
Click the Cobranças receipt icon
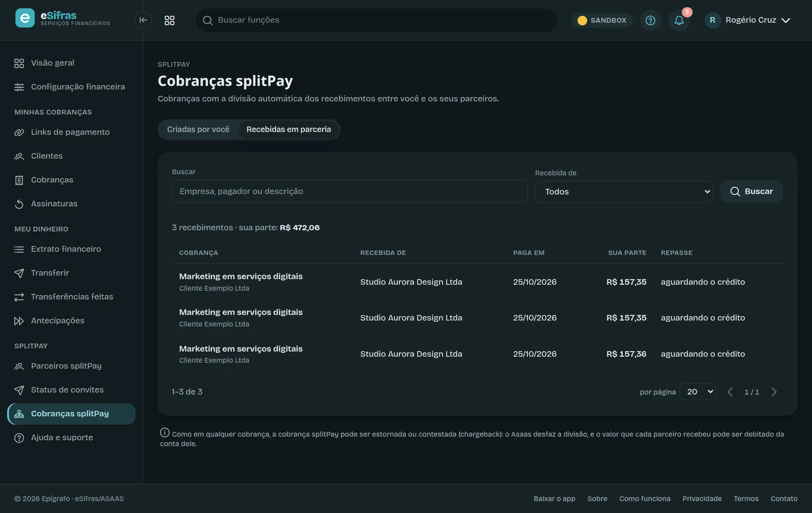(19, 180)
